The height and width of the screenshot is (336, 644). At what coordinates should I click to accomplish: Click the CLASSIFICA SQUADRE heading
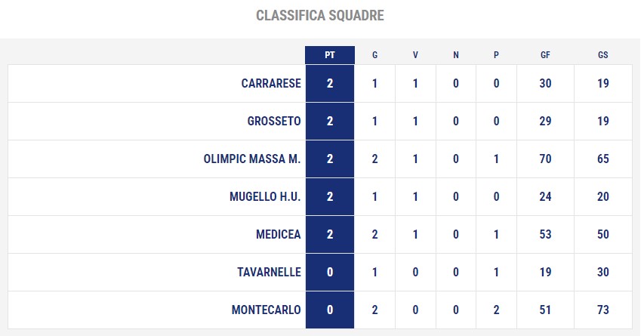tap(320, 16)
